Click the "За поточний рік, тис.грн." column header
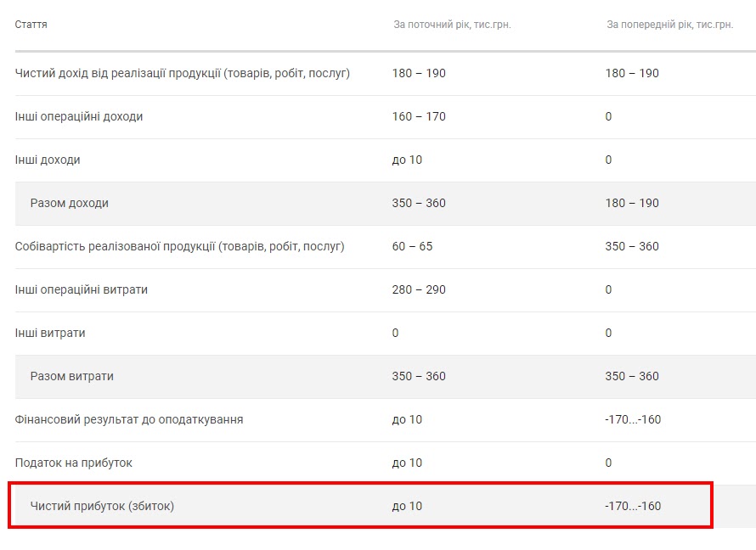 point(452,25)
